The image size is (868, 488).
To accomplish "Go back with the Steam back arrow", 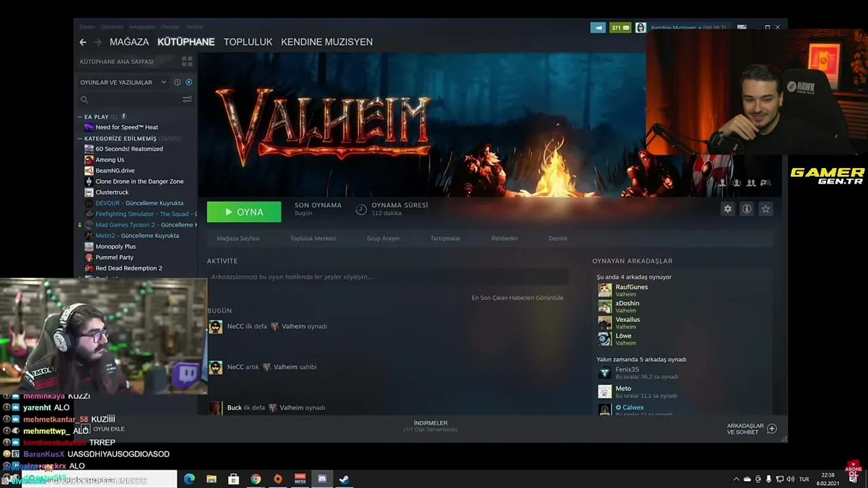I will pos(83,42).
